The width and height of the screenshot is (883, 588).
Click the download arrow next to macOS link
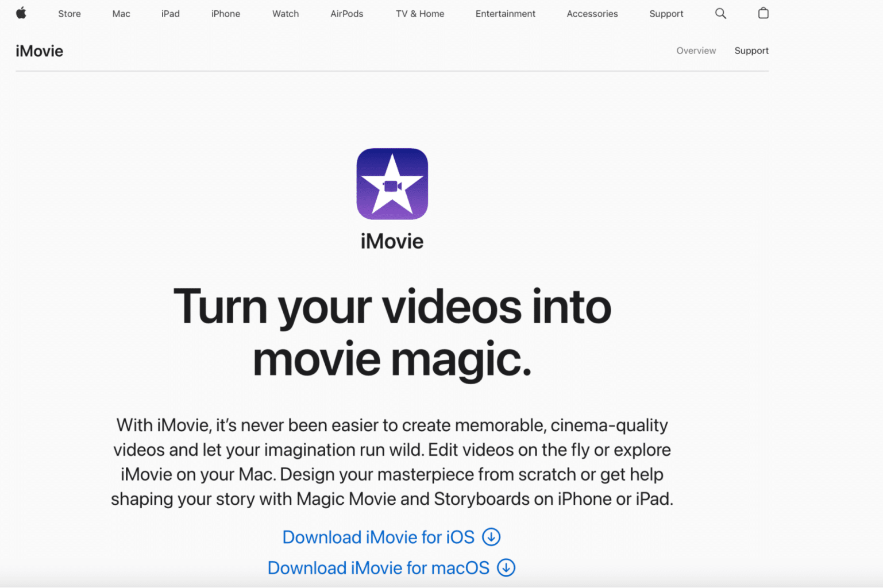pyautogui.click(x=506, y=567)
